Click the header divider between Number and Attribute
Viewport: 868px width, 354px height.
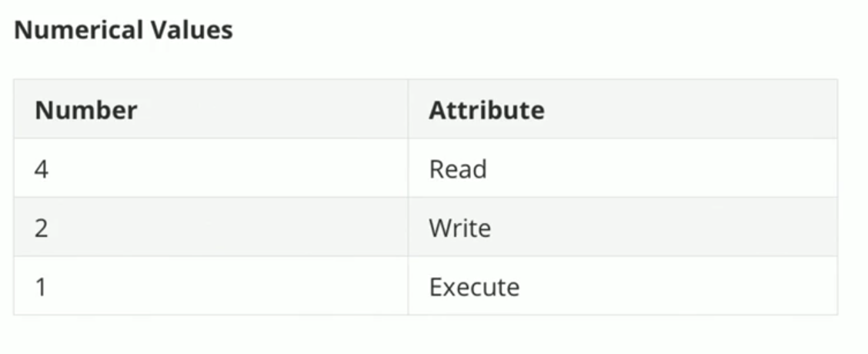[408, 110]
